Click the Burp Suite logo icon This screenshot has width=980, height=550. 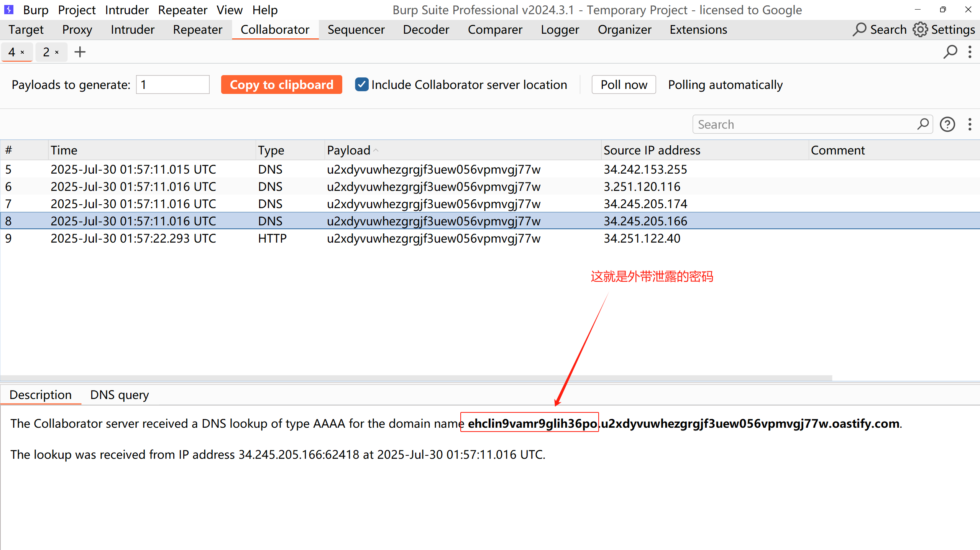(x=8, y=9)
